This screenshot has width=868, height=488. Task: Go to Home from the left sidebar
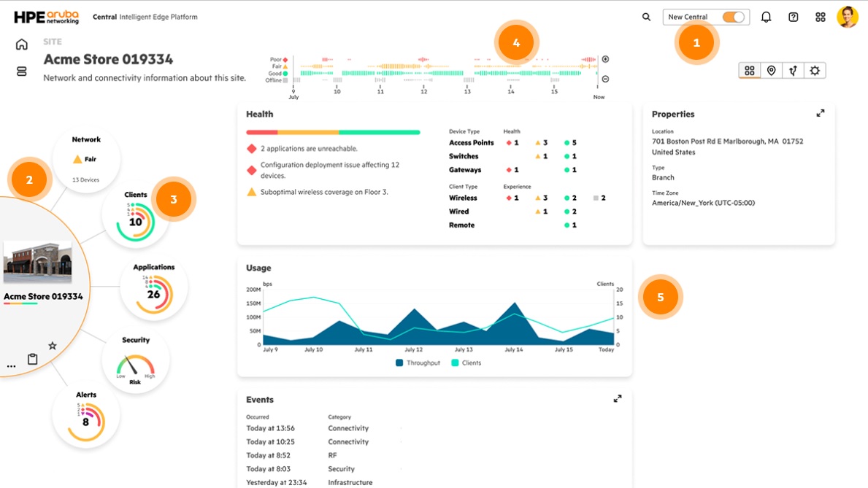point(22,44)
